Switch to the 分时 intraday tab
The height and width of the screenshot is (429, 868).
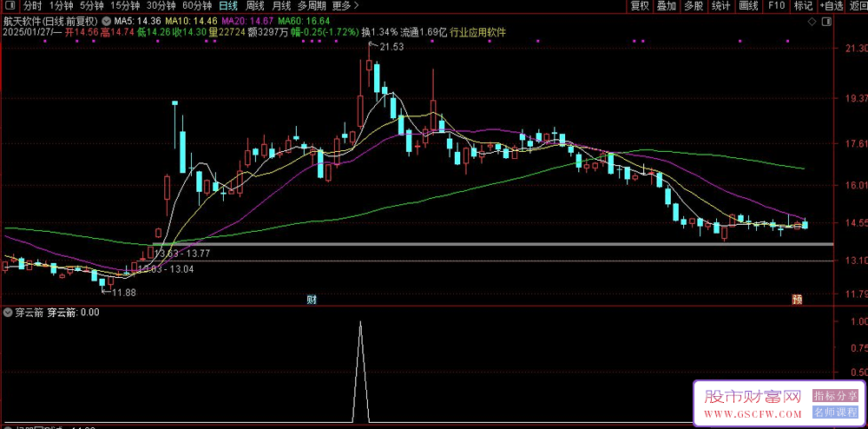32,6
